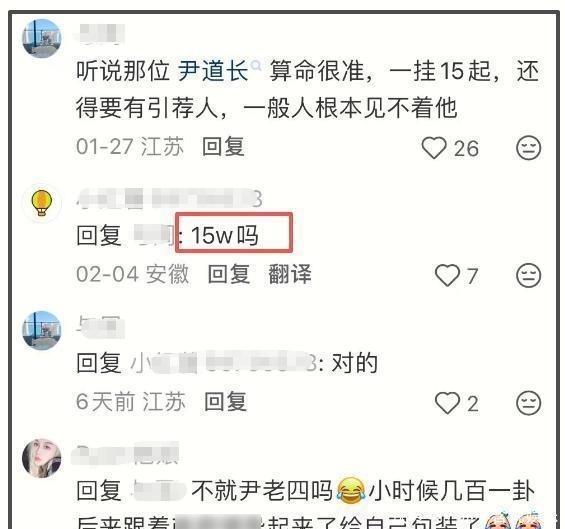Open the '对的' commenter's building avatar
Screen dimensions: 565x529
pos(42,330)
